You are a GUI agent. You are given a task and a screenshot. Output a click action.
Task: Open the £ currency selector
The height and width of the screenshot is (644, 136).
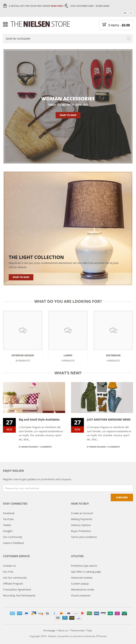tap(131, 13)
